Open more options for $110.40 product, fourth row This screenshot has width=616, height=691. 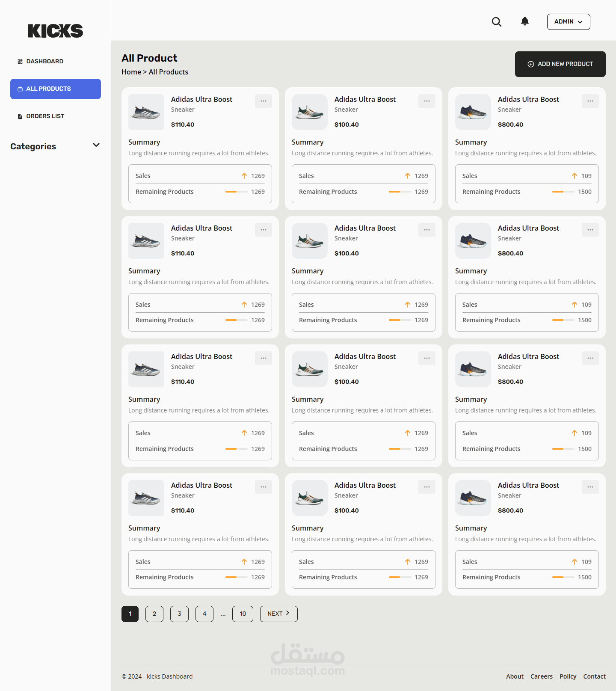[x=264, y=487]
